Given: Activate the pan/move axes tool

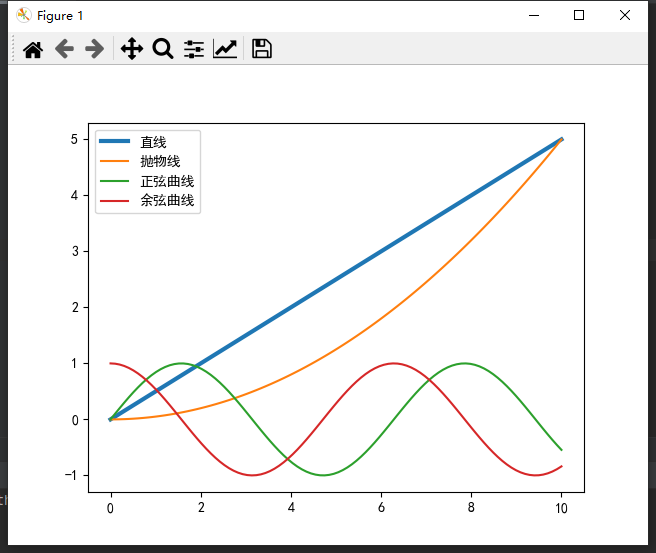Looking at the screenshot, I should pos(132,49).
